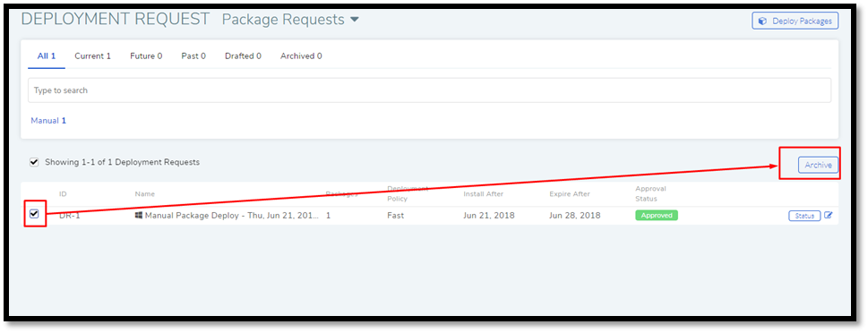Filter by the Manual 1 link
868x333 pixels.
point(48,120)
